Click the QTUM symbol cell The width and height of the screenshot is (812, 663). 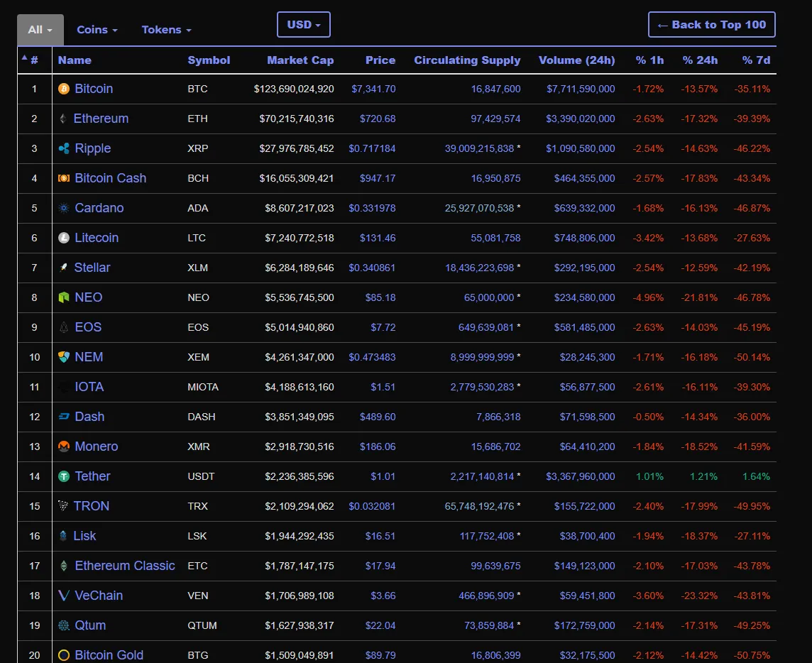(x=202, y=625)
